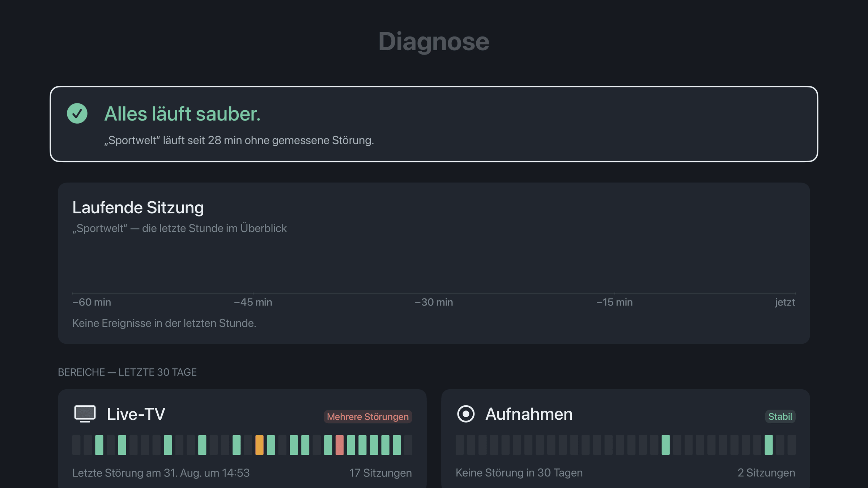Click the Aufnahmen record icon
Image resolution: width=868 pixels, height=488 pixels.
point(466,414)
